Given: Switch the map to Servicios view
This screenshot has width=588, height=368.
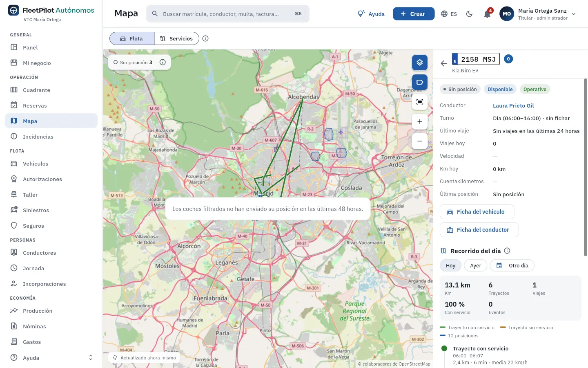Looking at the screenshot, I should click(176, 38).
